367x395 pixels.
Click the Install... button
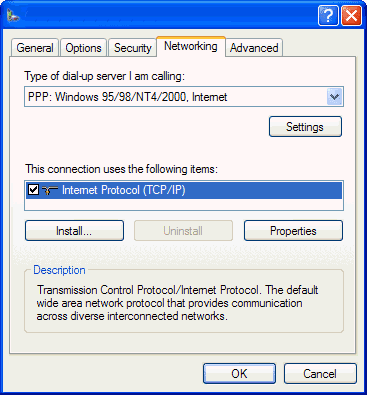(x=74, y=231)
